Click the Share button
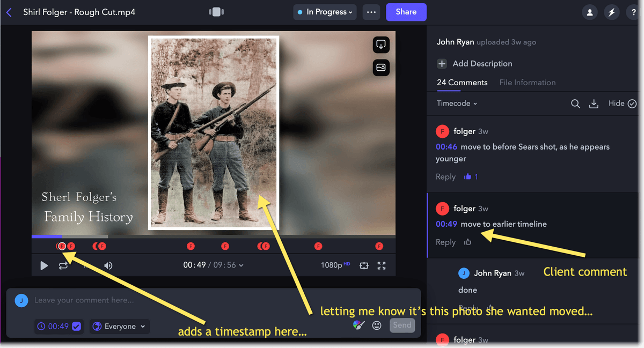This screenshot has height=348, width=644. pos(406,12)
